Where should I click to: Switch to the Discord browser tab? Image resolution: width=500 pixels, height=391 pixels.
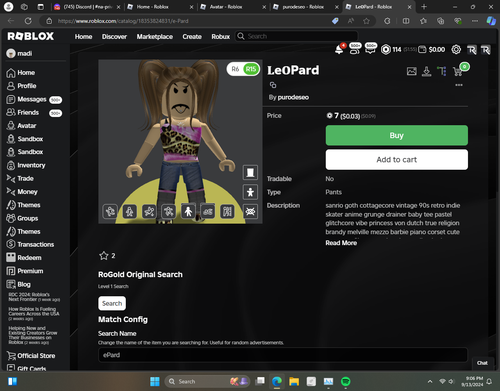click(87, 7)
